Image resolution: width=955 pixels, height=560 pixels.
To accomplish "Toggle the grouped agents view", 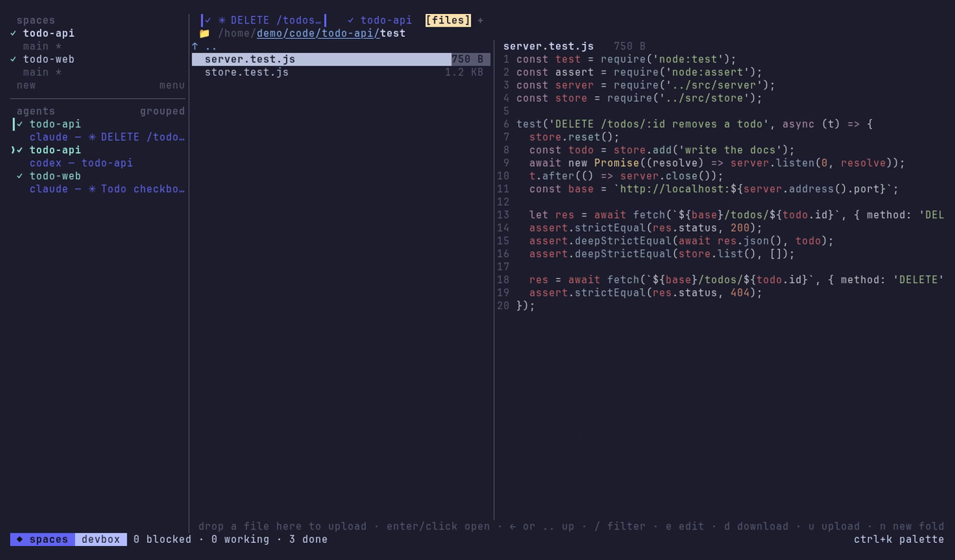I will pos(162,111).
